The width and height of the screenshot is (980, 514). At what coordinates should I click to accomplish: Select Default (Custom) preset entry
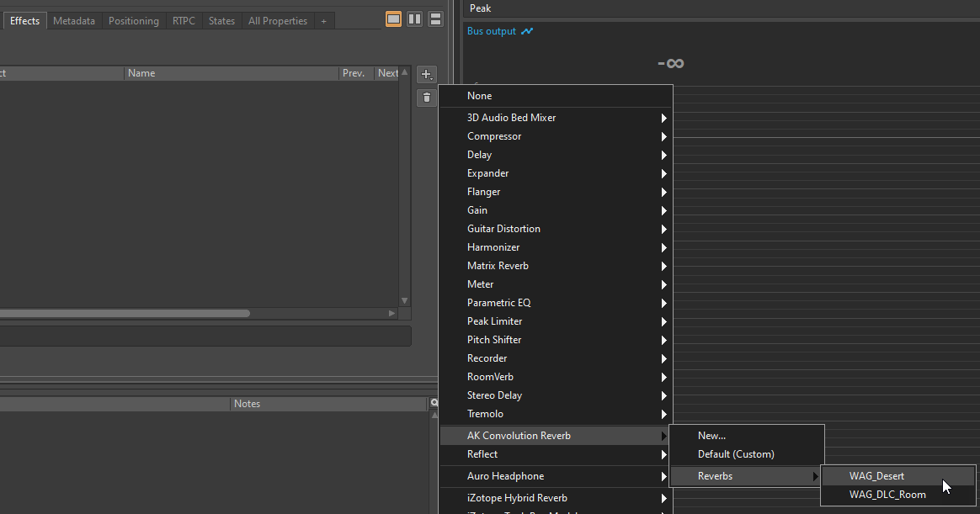[x=736, y=454]
